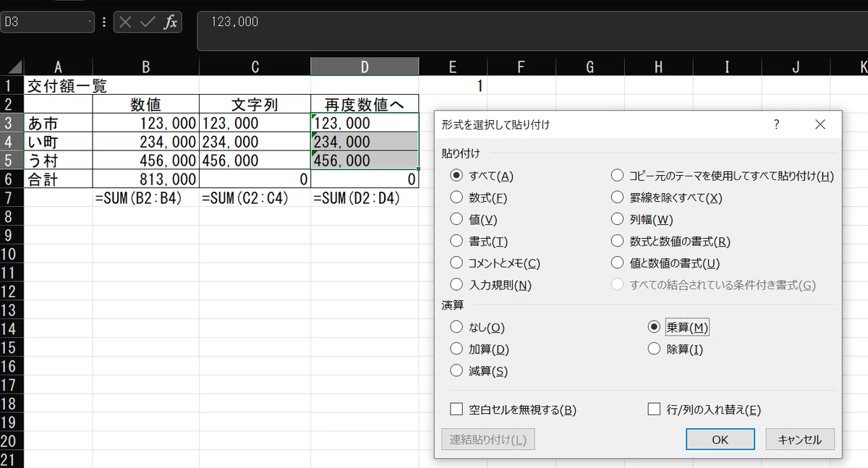
Task: Choose 値と数値の書式(U) option
Action: [x=665, y=263]
